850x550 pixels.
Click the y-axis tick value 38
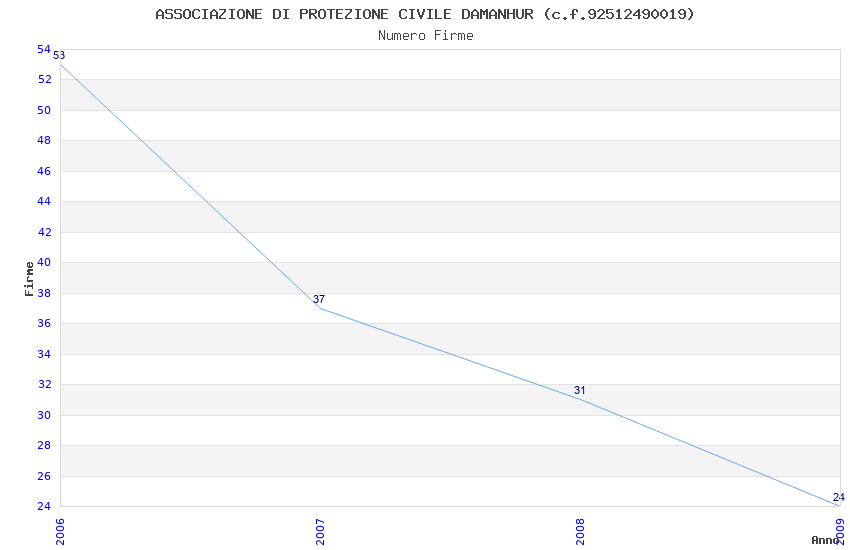click(44, 293)
